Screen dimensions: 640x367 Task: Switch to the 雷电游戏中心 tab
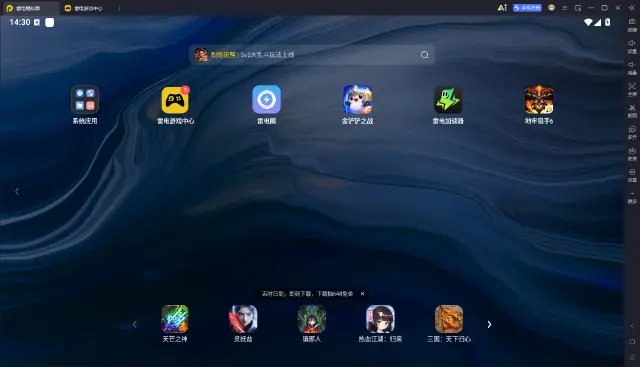click(x=84, y=8)
